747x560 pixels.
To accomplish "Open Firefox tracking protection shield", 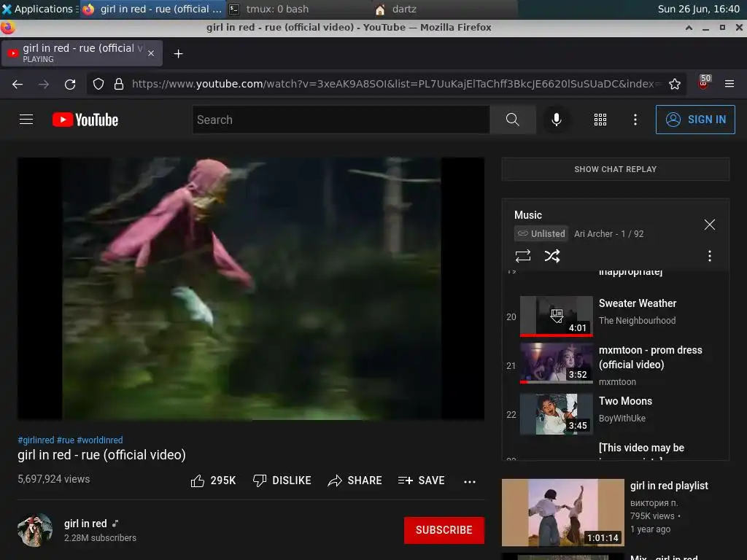I will click(98, 85).
